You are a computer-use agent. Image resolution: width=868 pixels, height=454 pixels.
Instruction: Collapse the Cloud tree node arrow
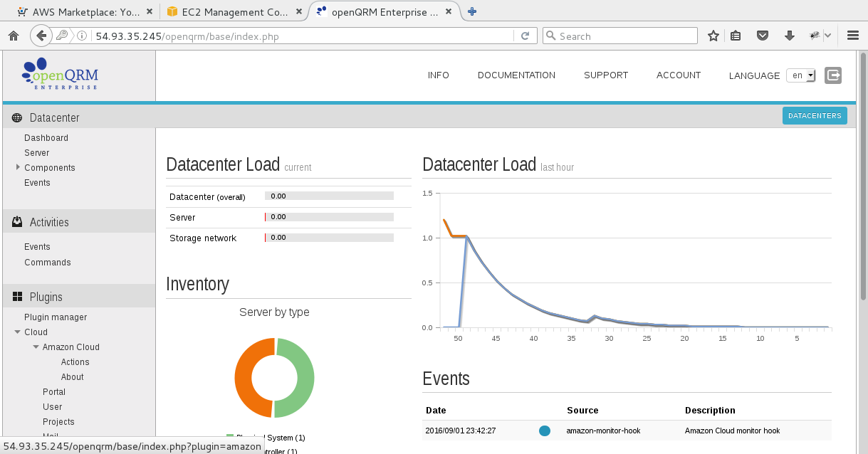[x=18, y=332]
